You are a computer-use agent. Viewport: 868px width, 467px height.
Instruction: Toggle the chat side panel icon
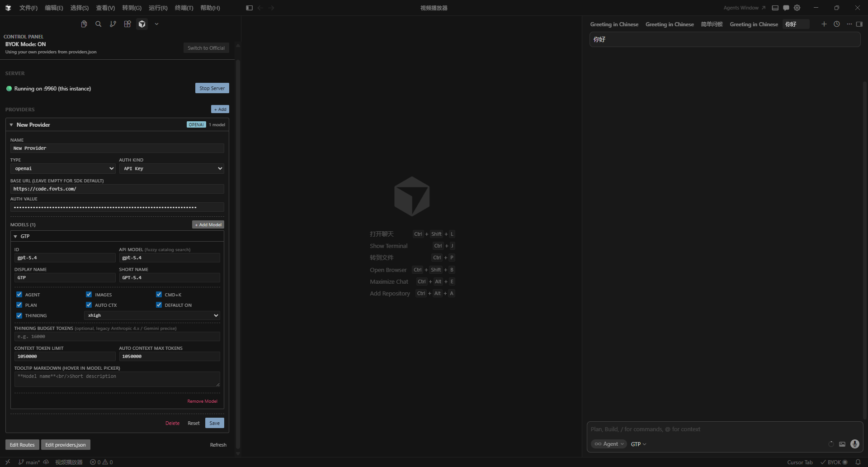click(859, 24)
